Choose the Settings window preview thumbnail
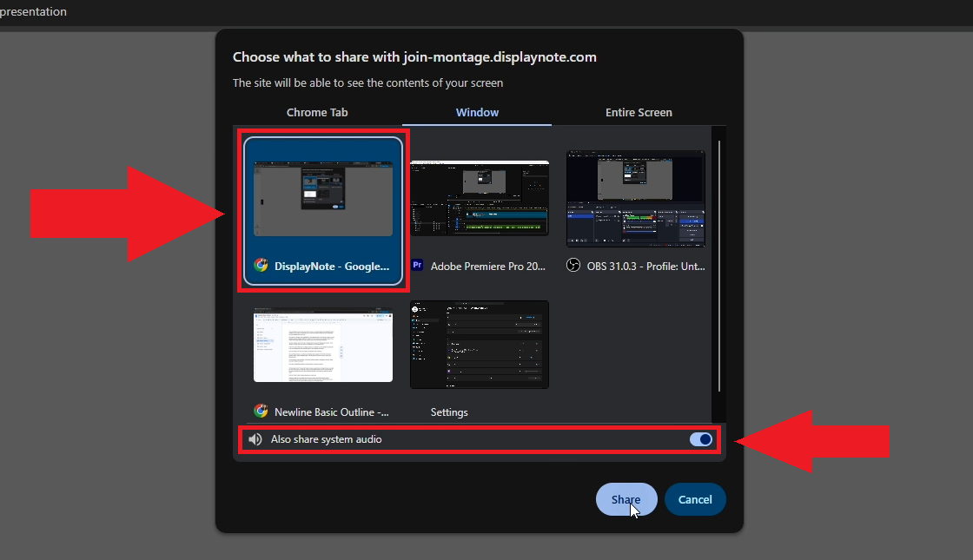Viewport: 973px width, 560px height. (480, 344)
